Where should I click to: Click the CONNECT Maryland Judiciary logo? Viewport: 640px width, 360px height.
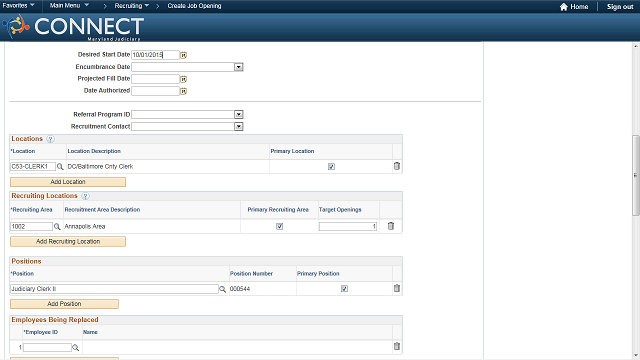[73, 28]
